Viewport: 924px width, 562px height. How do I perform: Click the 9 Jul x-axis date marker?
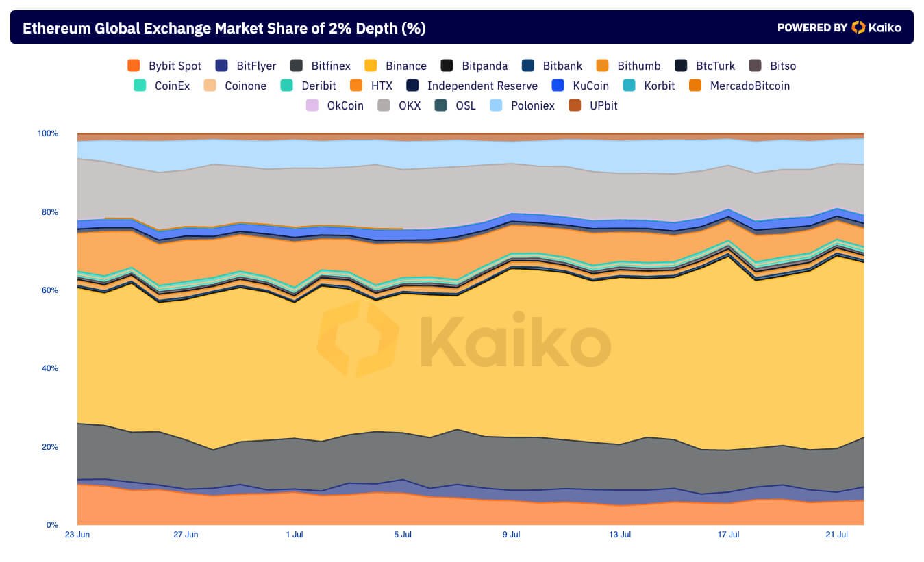click(510, 535)
